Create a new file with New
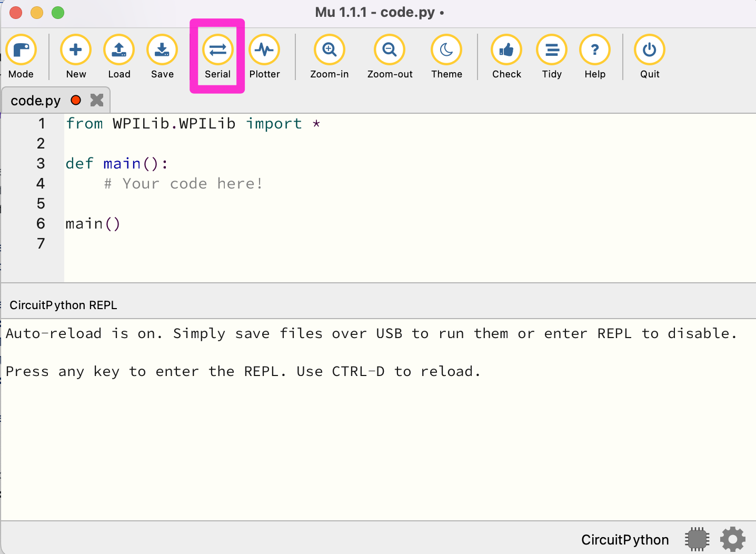Viewport: 756px width, 554px height. coord(76,56)
